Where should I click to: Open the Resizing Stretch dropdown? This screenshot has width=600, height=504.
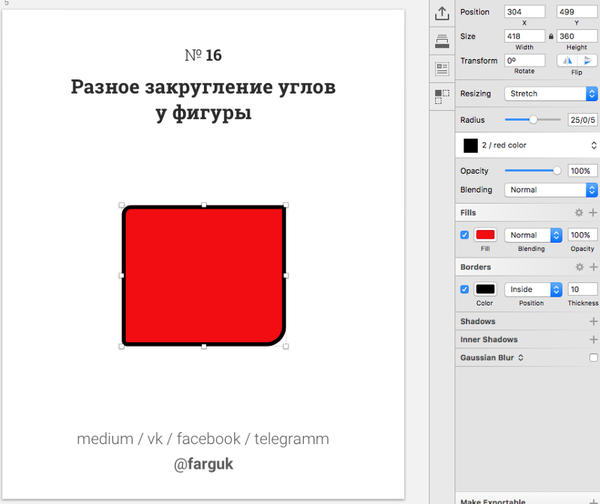(x=551, y=93)
